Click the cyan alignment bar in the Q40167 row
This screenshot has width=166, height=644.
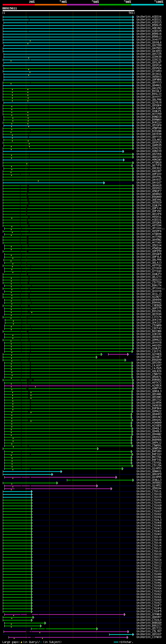pos(54,183)
